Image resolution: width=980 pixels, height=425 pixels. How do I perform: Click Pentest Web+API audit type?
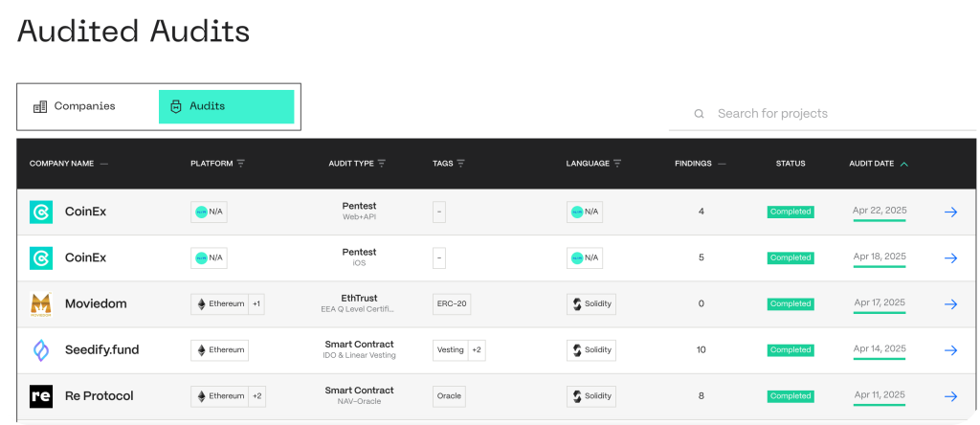360,212
